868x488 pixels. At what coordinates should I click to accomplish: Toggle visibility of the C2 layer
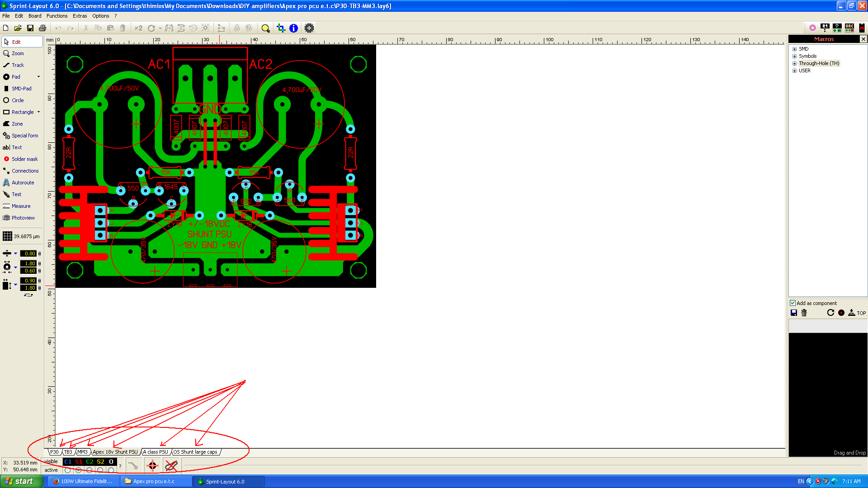pos(90,462)
